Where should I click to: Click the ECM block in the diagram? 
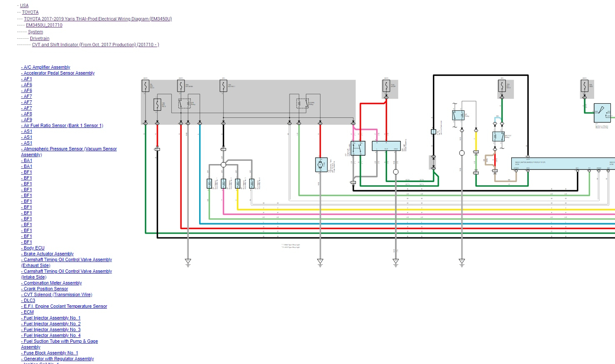coord(563,163)
